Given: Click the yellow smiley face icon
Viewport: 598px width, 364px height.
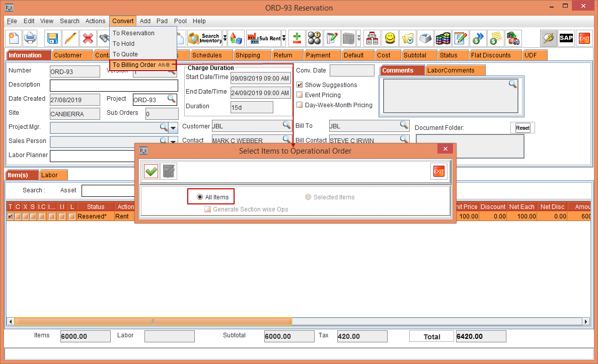Looking at the screenshot, I should [390, 38].
